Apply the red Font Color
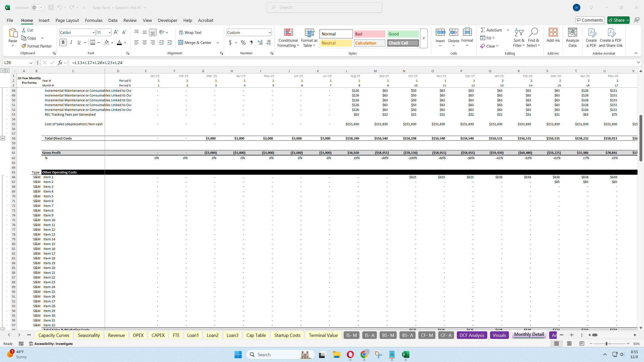This screenshot has width=644, height=362. pyautogui.click(x=119, y=42)
